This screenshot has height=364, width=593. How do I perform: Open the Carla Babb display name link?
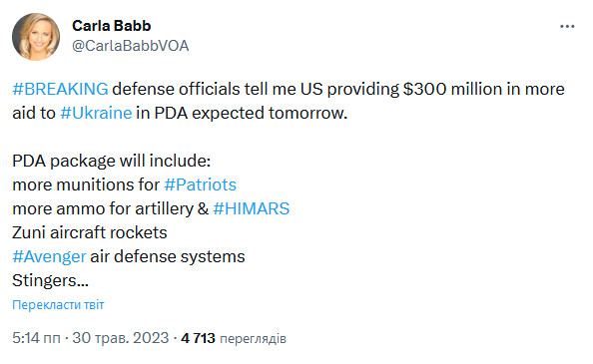click(112, 26)
